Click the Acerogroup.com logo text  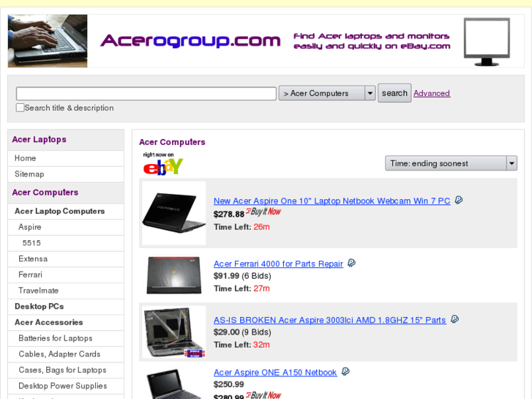[x=190, y=41]
